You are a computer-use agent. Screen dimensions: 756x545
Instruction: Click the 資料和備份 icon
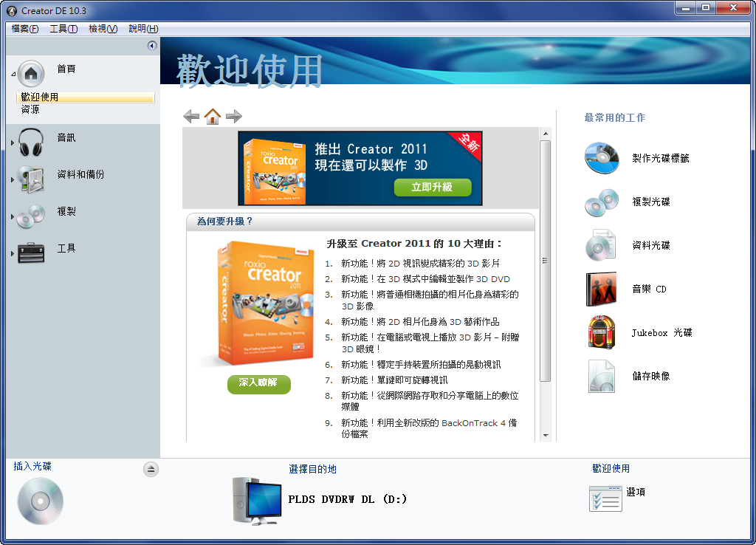pyautogui.click(x=31, y=179)
